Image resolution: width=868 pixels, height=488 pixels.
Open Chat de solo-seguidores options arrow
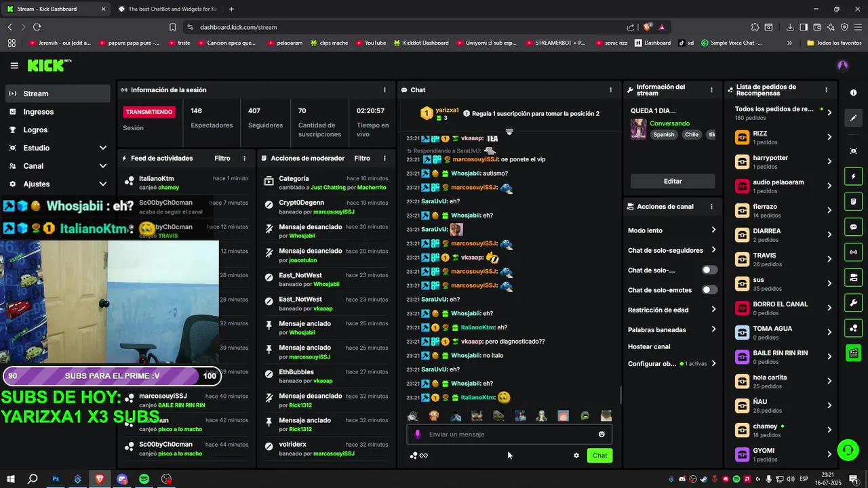coord(713,250)
